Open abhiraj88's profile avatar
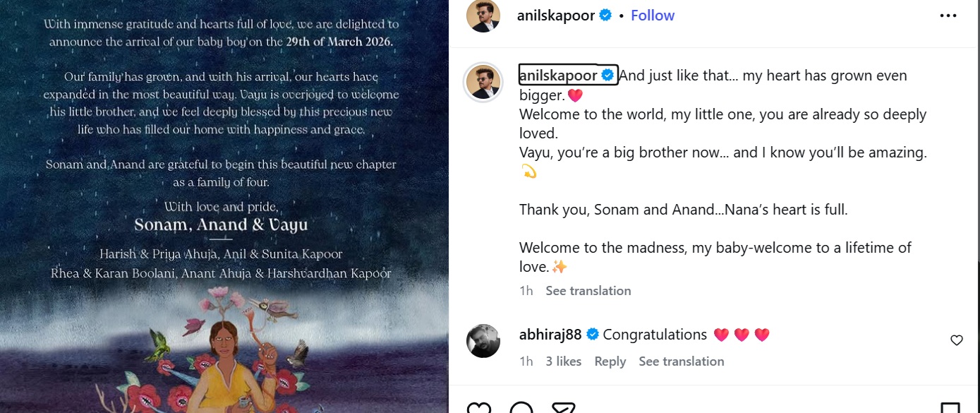This screenshot has height=413, width=980. (483, 341)
